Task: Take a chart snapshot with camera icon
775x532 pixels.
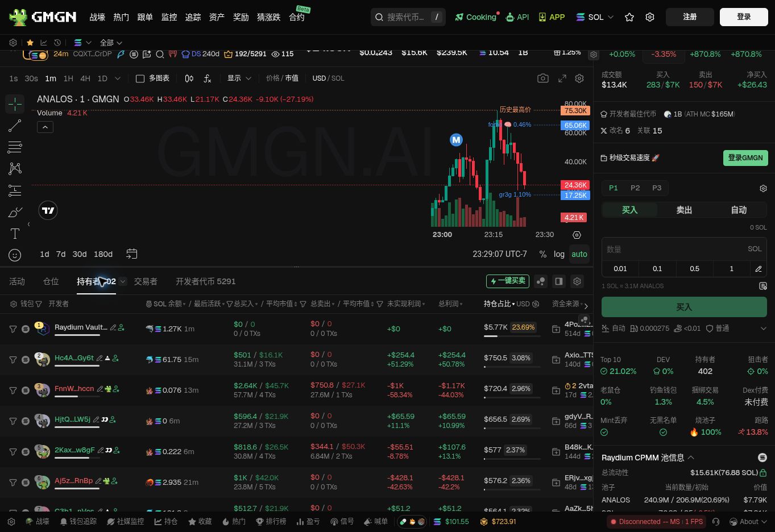Action: click(543, 78)
